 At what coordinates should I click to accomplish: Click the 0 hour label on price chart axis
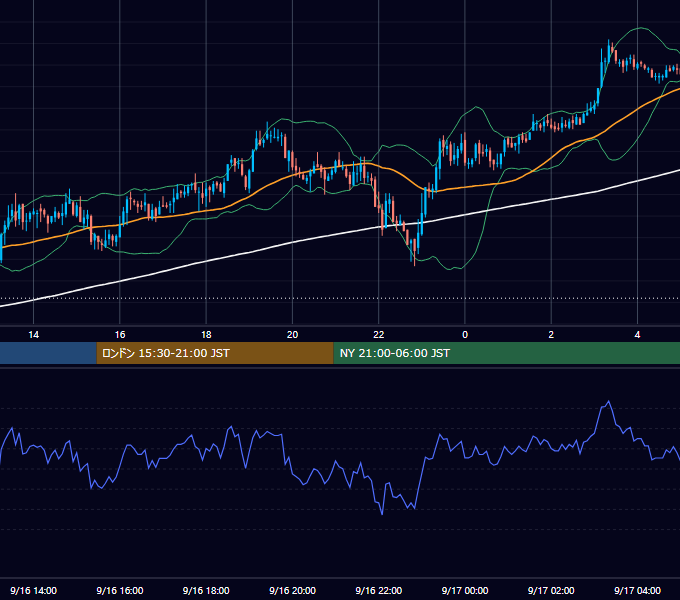point(465,335)
